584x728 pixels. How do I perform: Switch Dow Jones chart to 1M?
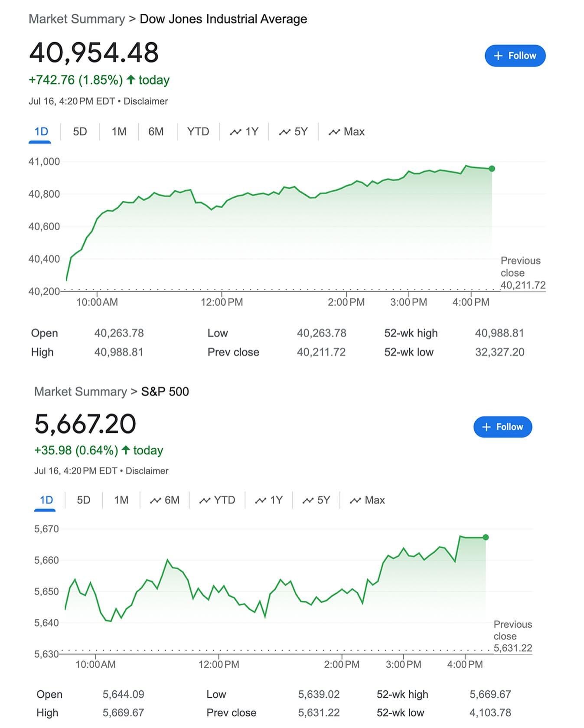click(119, 131)
